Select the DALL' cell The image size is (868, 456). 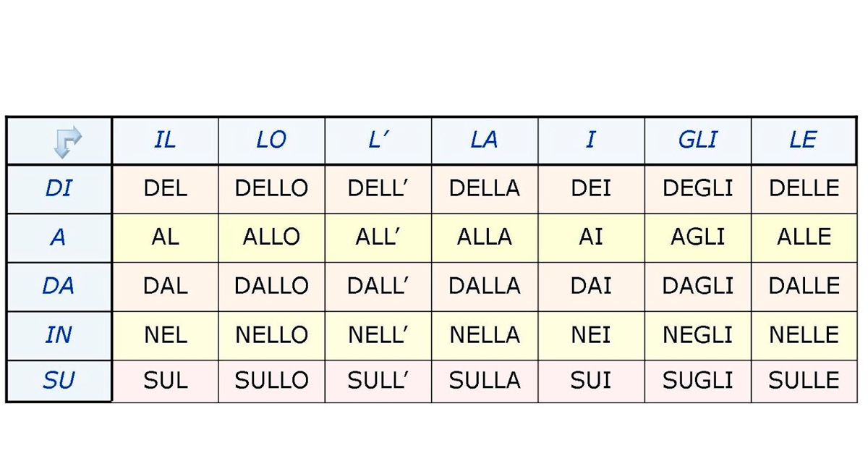[378, 286]
